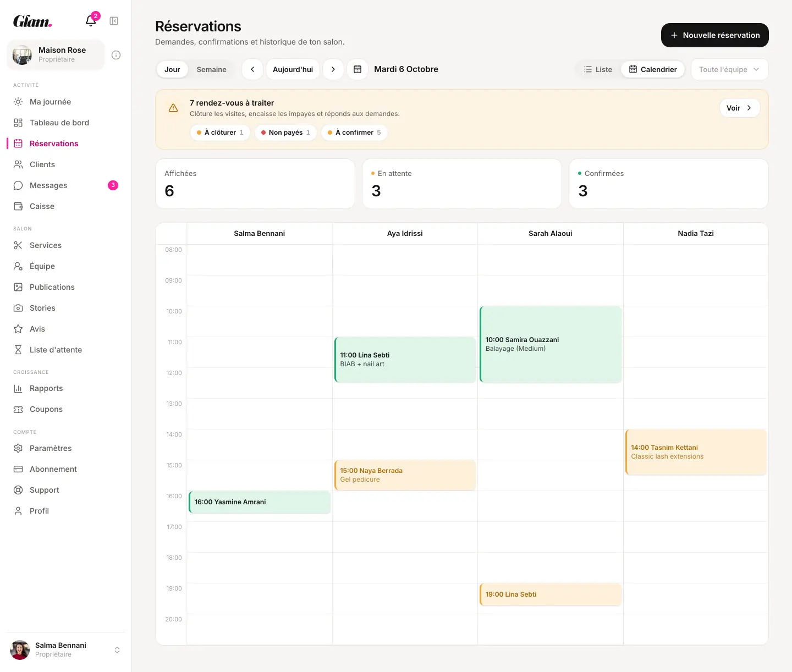Open Clients in sidebar

pyautogui.click(x=66, y=164)
